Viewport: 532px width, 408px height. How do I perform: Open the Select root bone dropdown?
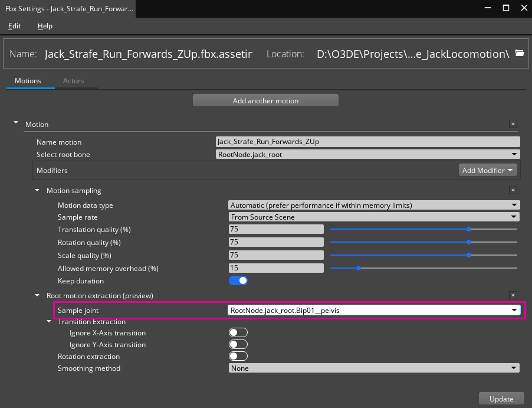coord(514,154)
